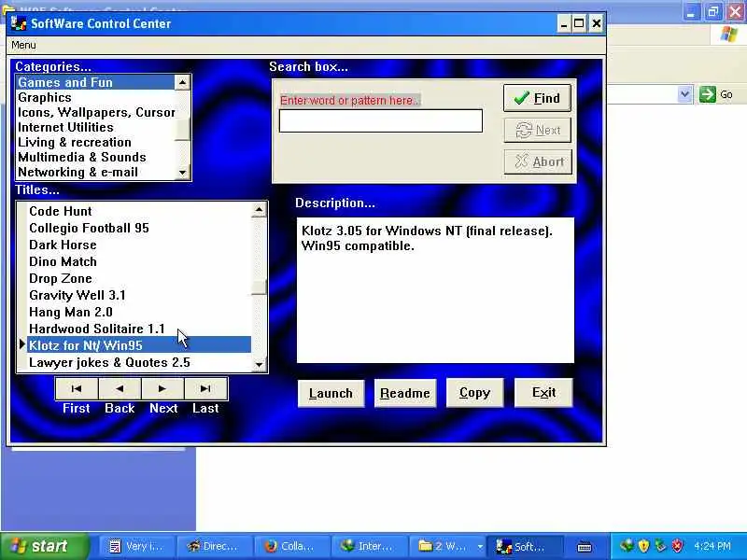Select Gravity Well 3.1 title
Viewport: 747px width, 560px height.
(138, 295)
